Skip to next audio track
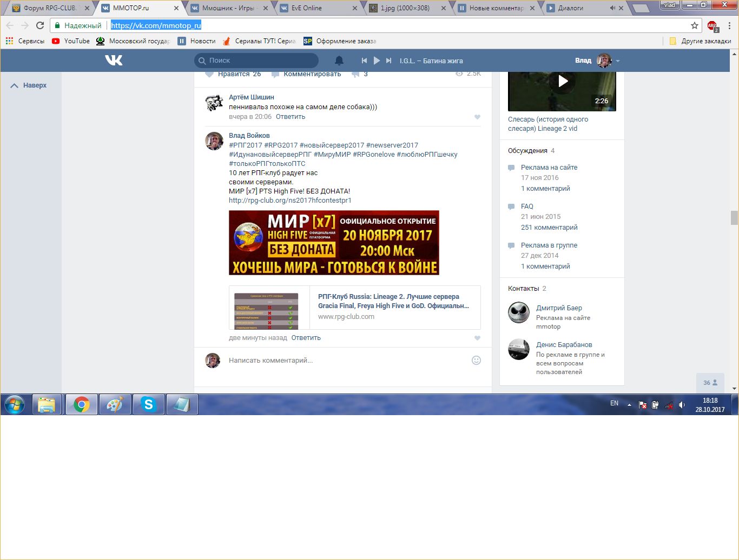 [x=388, y=61]
